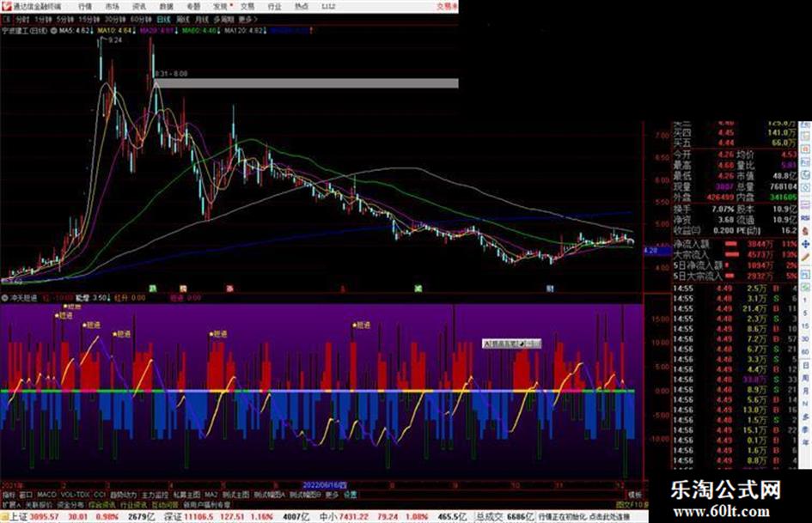Screen dimensions: 812x523
Task: Click the 冲关起爆 indicator name
Action: (x=24, y=298)
